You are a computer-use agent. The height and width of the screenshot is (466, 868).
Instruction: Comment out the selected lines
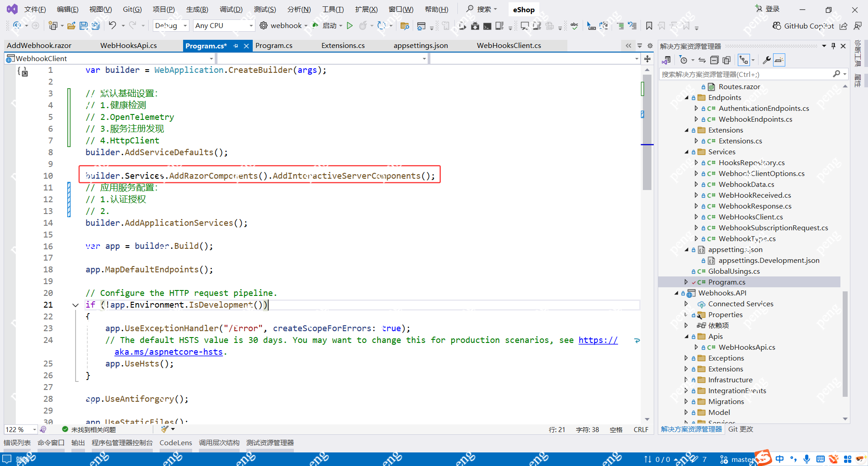pos(620,26)
